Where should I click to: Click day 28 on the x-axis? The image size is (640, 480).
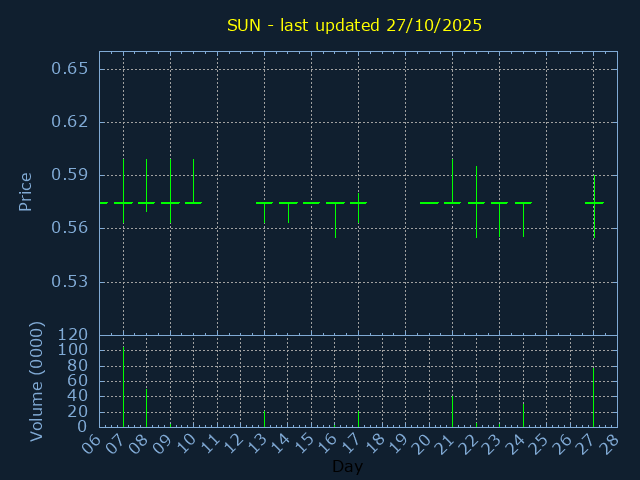point(608,441)
